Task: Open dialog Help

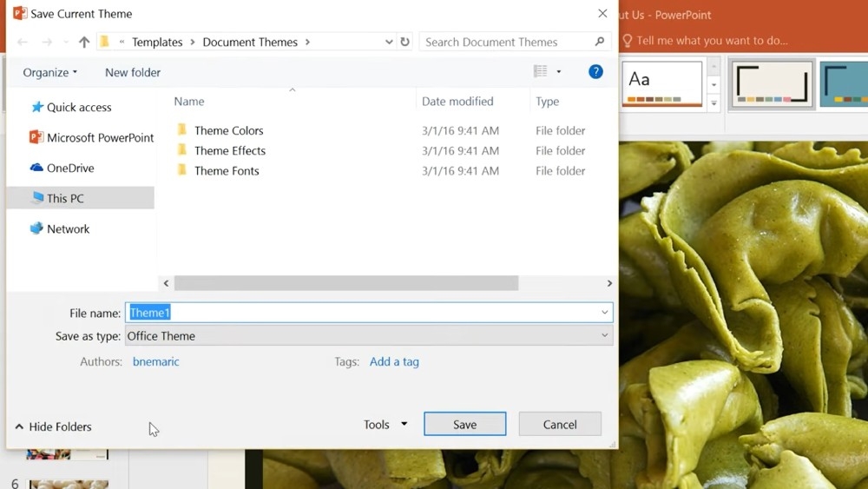Action: pos(595,71)
